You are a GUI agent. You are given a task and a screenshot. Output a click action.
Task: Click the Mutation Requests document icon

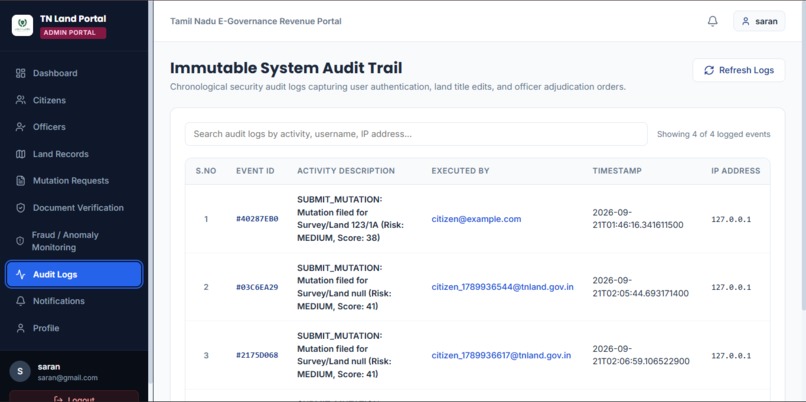click(21, 181)
